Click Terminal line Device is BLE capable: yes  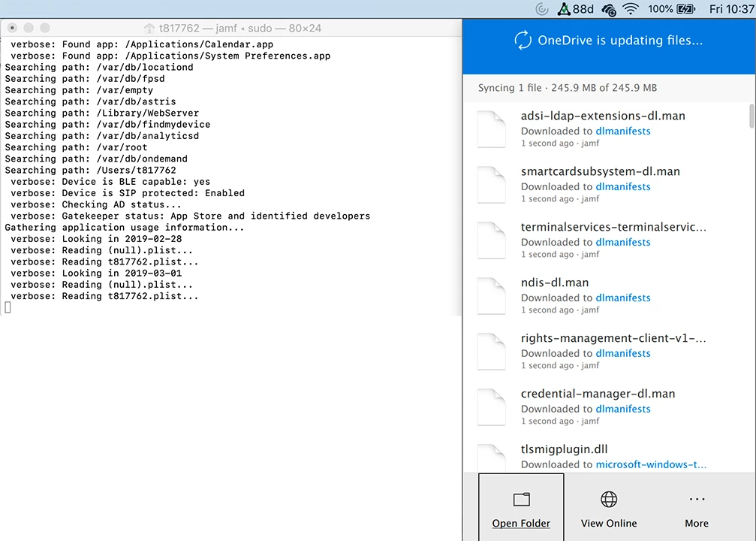coord(110,181)
